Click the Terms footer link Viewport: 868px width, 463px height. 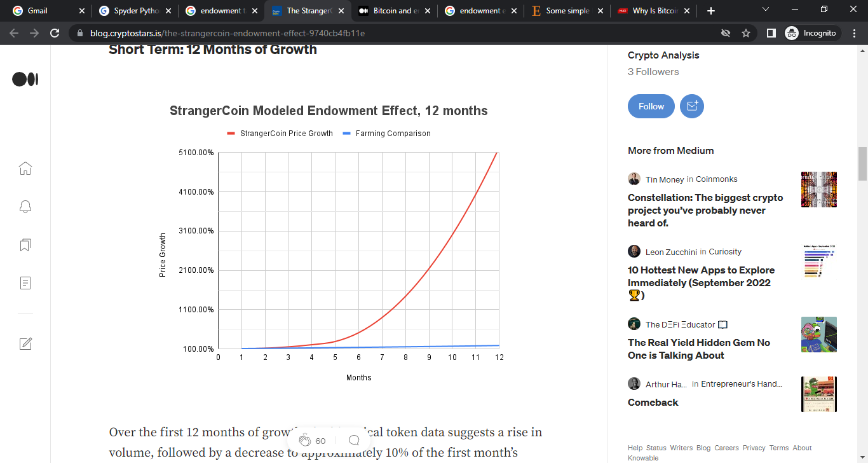tap(779, 448)
